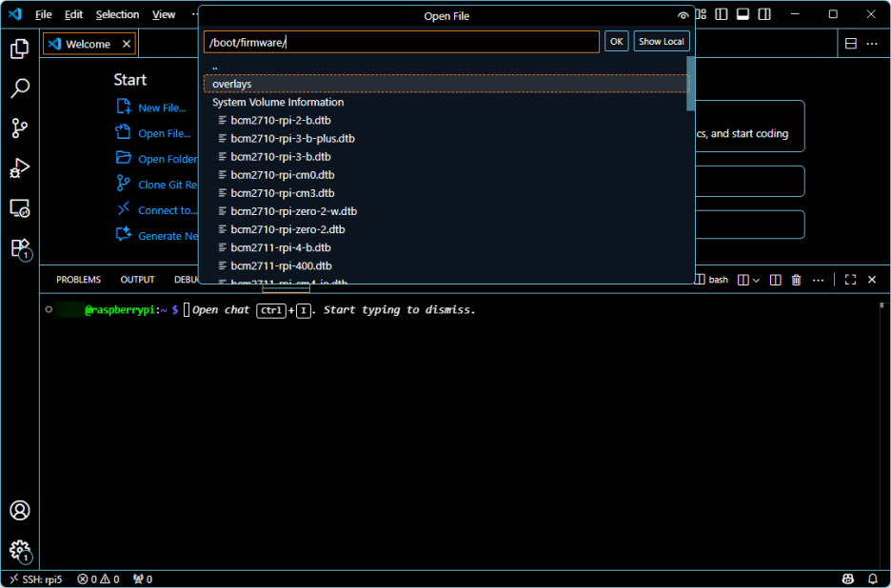Switch to the OUTPUT panel tab
Image resolution: width=891 pixels, height=588 pixels.
[137, 280]
